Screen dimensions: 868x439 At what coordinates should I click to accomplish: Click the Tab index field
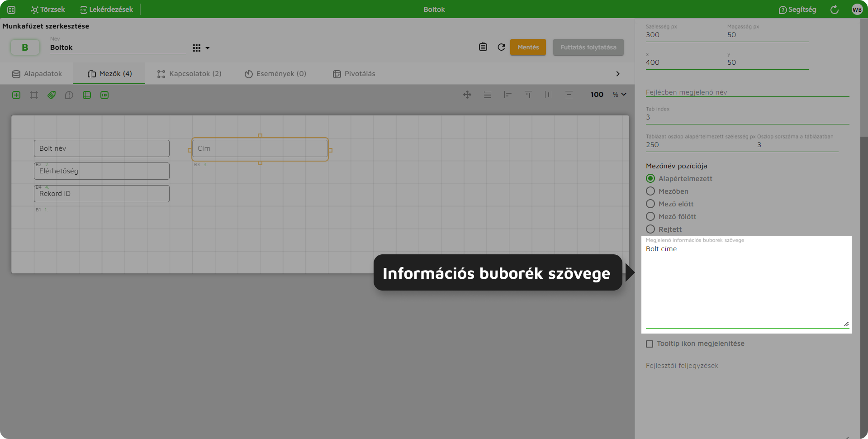(x=747, y=117)
